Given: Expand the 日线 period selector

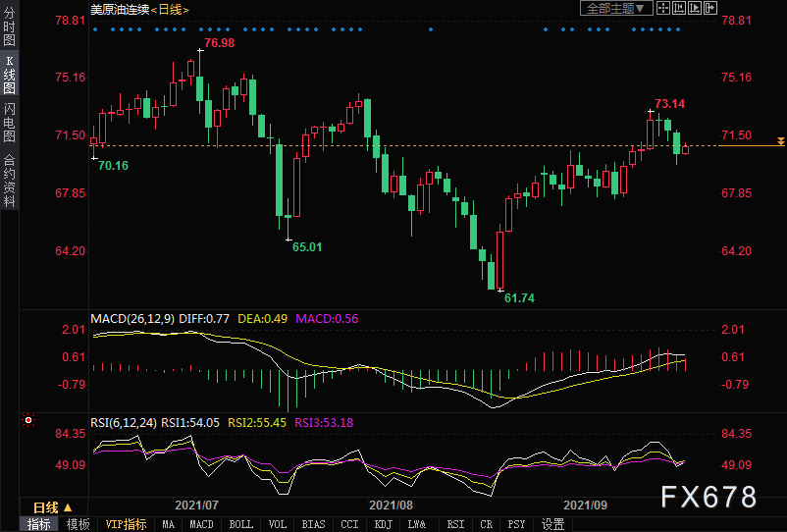Looking at the screenshot, I should pos(53,507).
